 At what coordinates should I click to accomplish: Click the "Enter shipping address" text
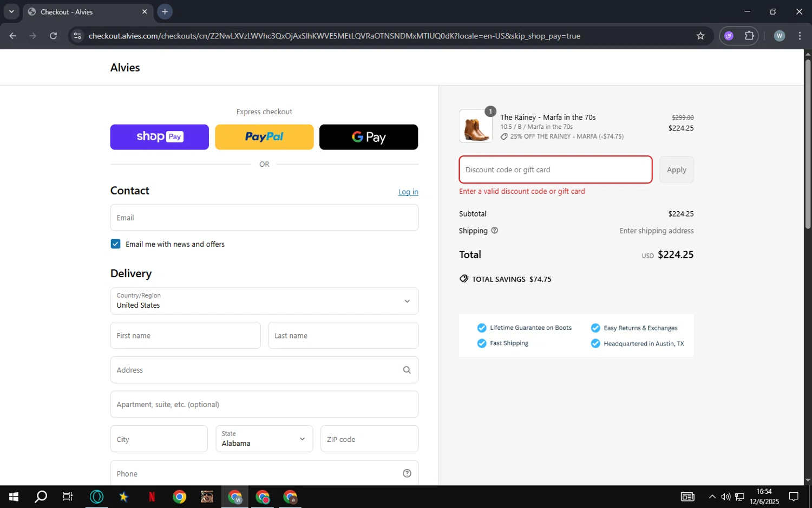[x=657, y=231]
